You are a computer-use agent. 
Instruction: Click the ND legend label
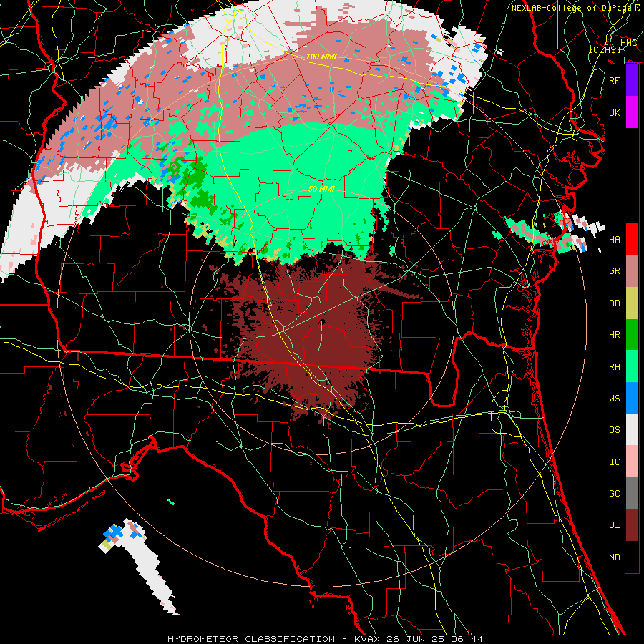pyautogui.click(x=615, y=557)
